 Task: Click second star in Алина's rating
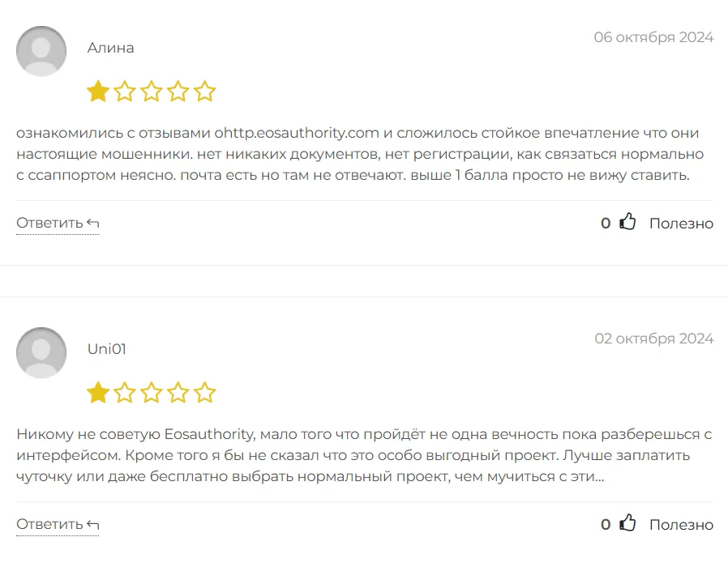(x=125, y=92)
